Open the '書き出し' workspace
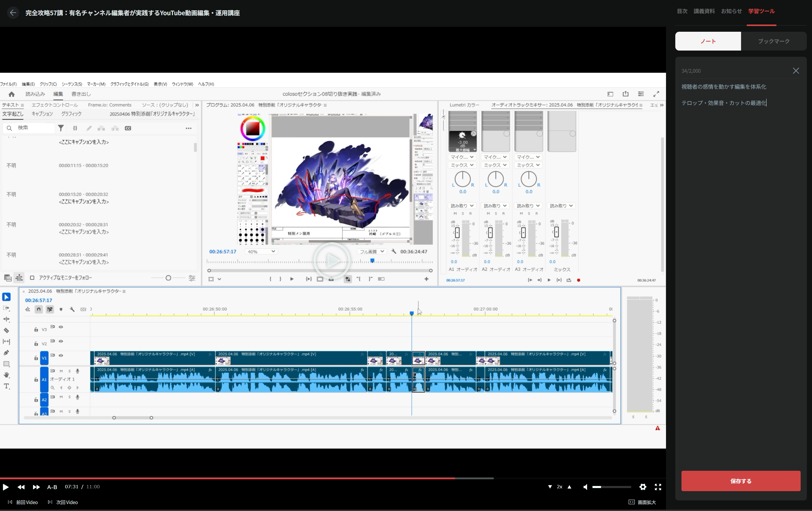 (81, 94)
